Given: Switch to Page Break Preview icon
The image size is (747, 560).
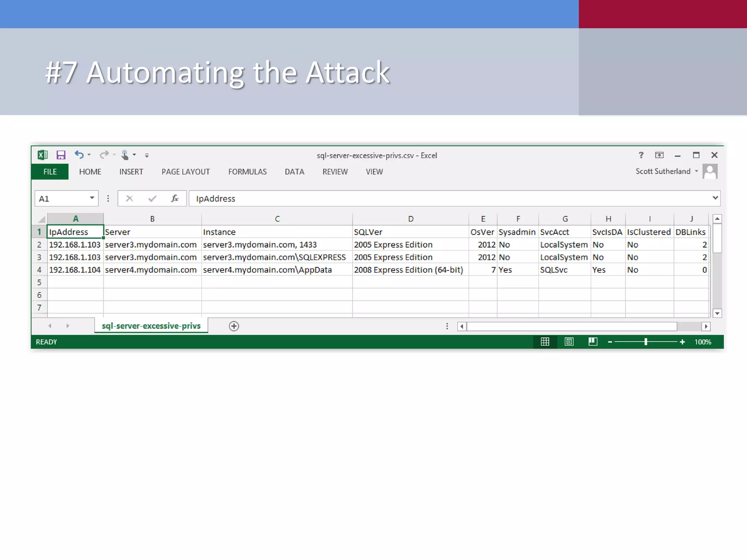Looking at the screenshot, I should click(x=593, y=342).
